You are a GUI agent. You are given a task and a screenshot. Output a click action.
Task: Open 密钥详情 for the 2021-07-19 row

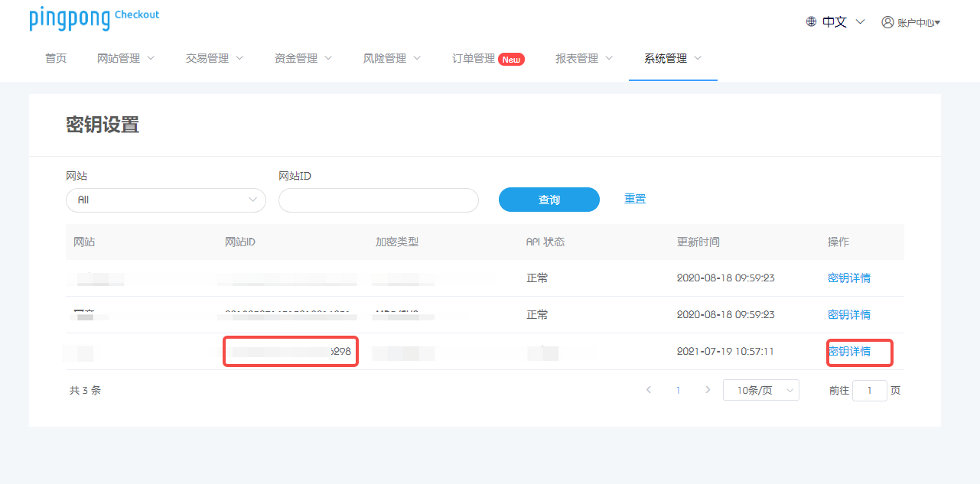(x=849, y=352)
